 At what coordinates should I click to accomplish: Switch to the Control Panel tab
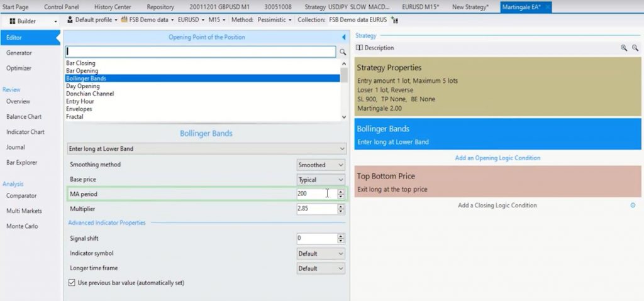[62, 7]
